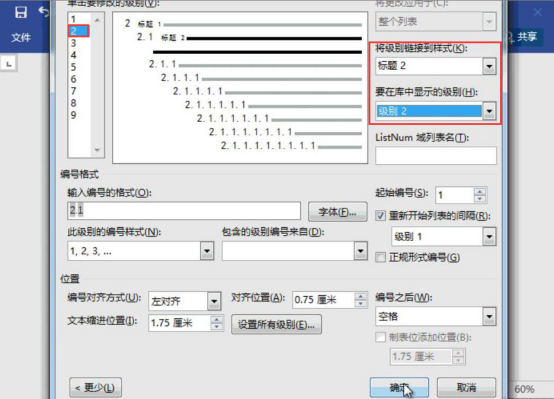Select level 7 in the level list
The image size is (554, 399).
[x=73, y=91]
